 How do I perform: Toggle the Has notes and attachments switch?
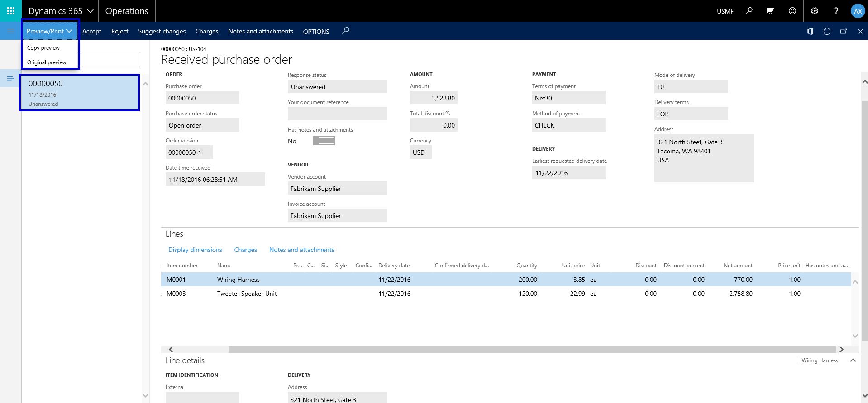[x=324, y=141]
